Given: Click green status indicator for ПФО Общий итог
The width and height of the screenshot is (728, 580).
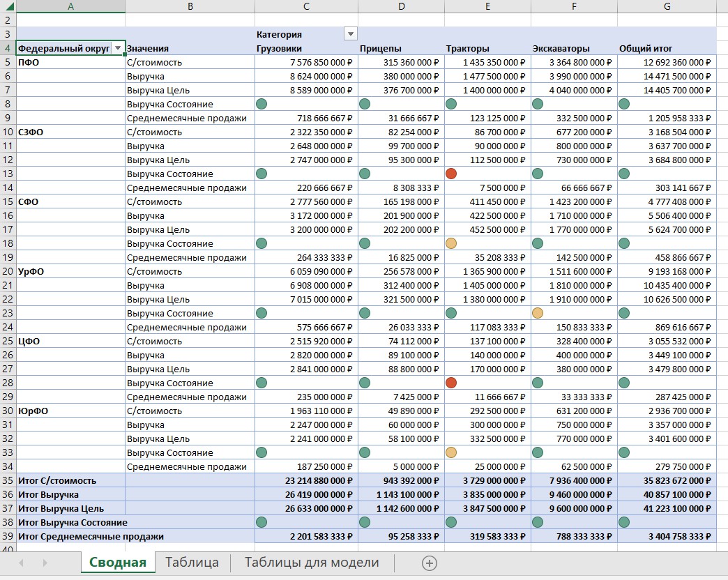Looking at the screenshot, I should [x=624, y=104].
